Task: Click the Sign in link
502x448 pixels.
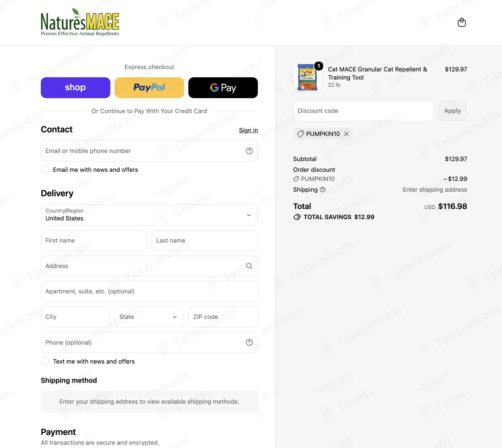Action: click(248, 130)
